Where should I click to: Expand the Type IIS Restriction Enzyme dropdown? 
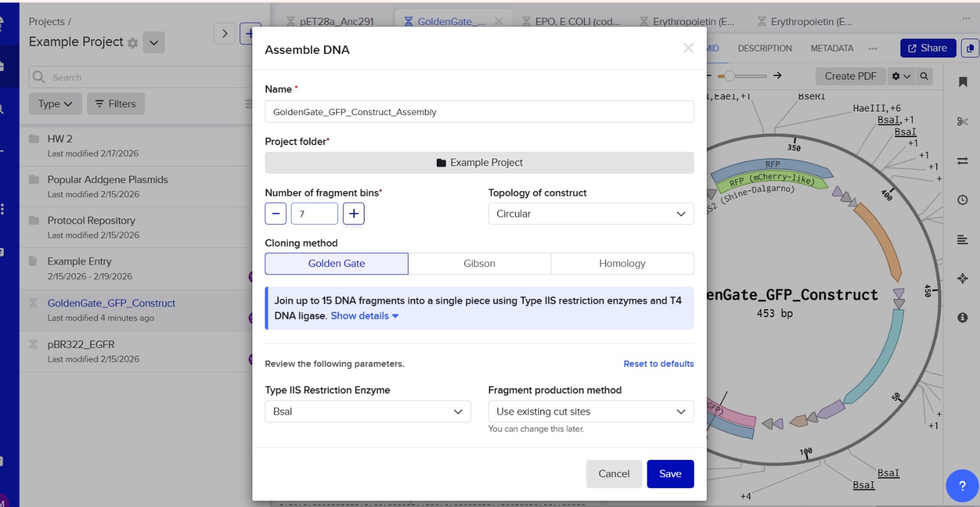coord(367,411)
